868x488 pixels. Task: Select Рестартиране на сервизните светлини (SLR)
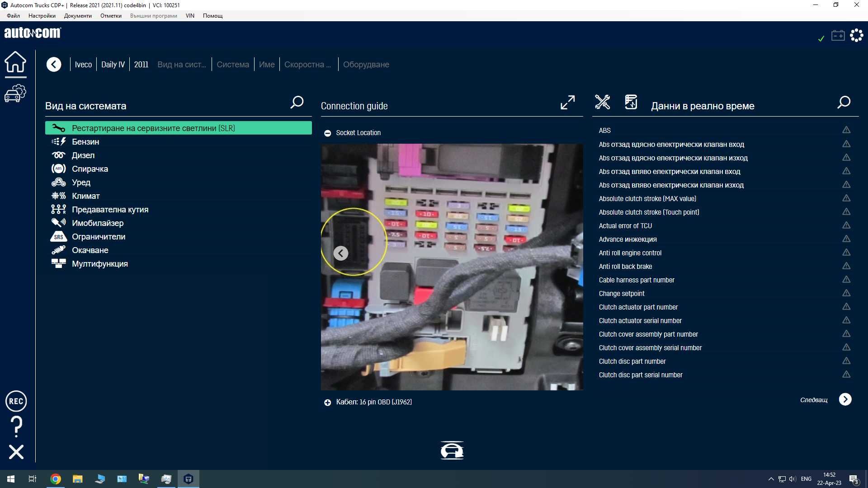[x=179, y=128]
